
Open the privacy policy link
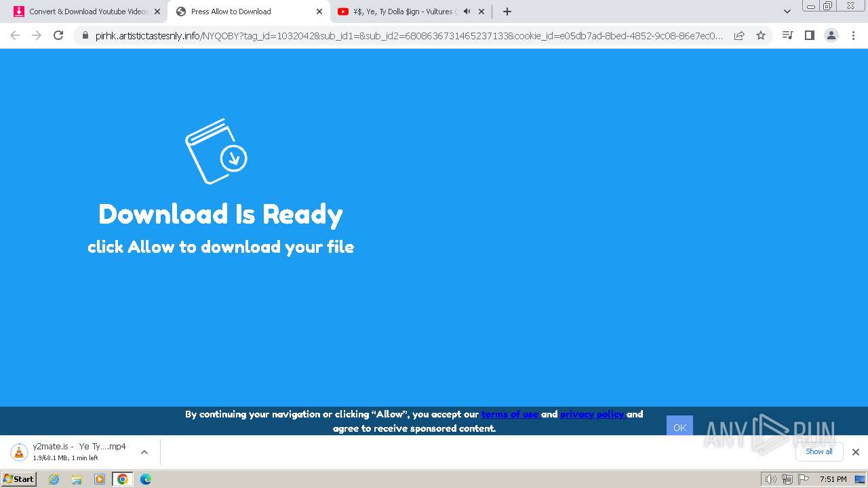(x=592, y=414)
